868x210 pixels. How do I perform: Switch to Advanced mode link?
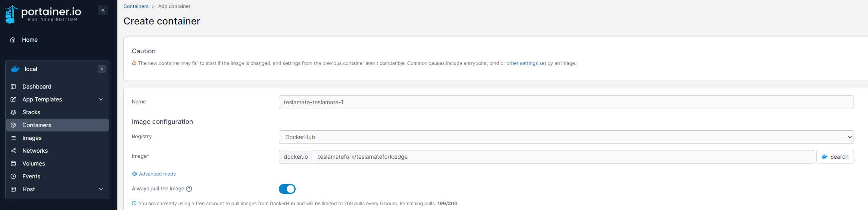click(157, 174)
